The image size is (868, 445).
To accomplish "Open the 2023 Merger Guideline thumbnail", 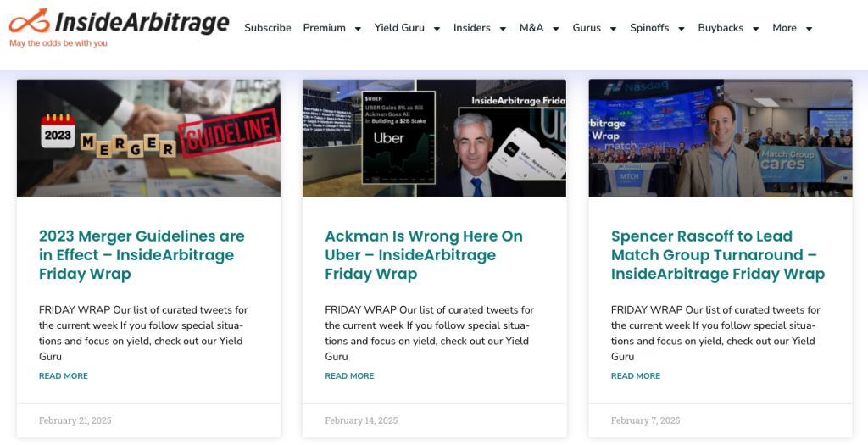I will (148, 138).
